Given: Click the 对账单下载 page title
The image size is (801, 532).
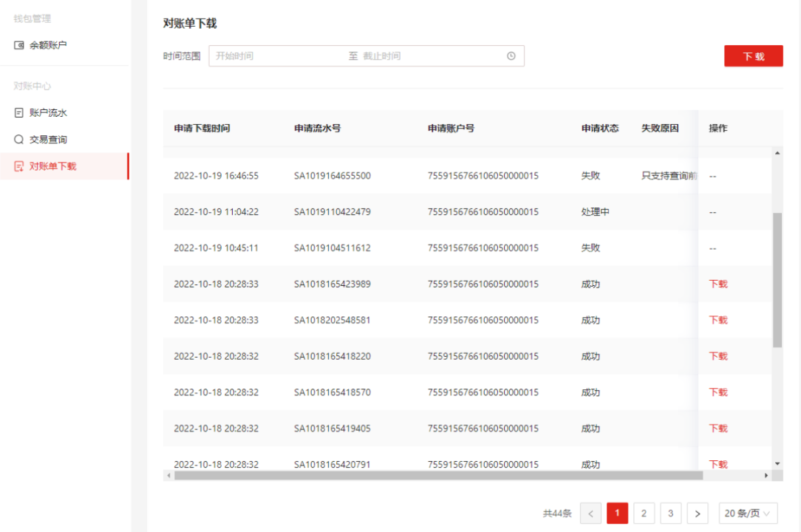Looking at the screenshot, I should (190, 23).
